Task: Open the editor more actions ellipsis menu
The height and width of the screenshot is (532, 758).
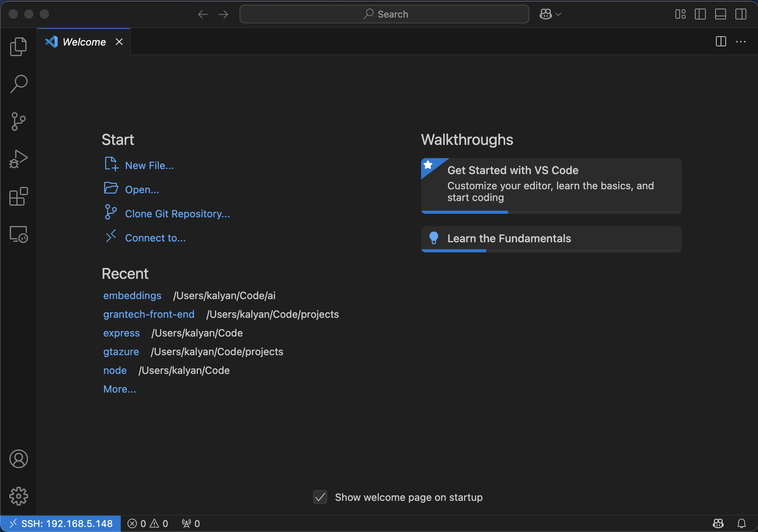Action: [741, 42]
